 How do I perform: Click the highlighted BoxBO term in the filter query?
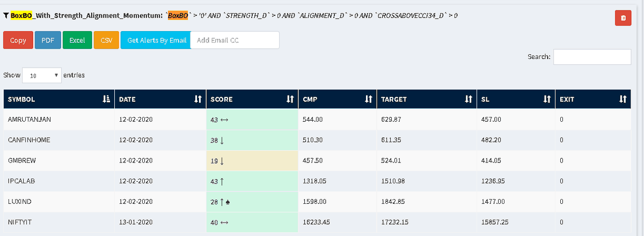pos(177,16)
